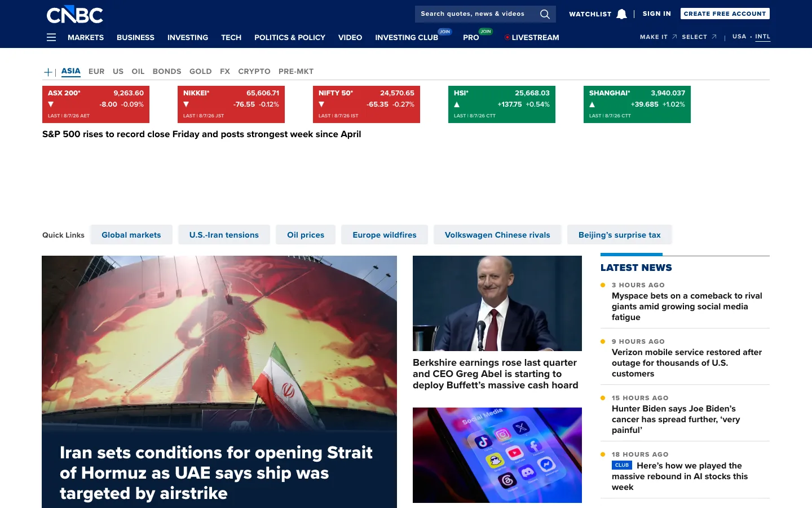Select the ASIA markets tab
Viewport: 812px width, 508px height.
[71, 71]
